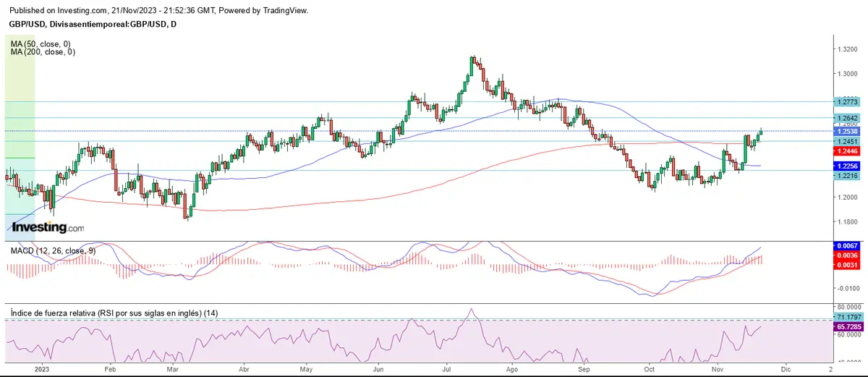Click the 1.2773 resistance price label
Viewport: 868px width, 377px height.
click(846, 103)
